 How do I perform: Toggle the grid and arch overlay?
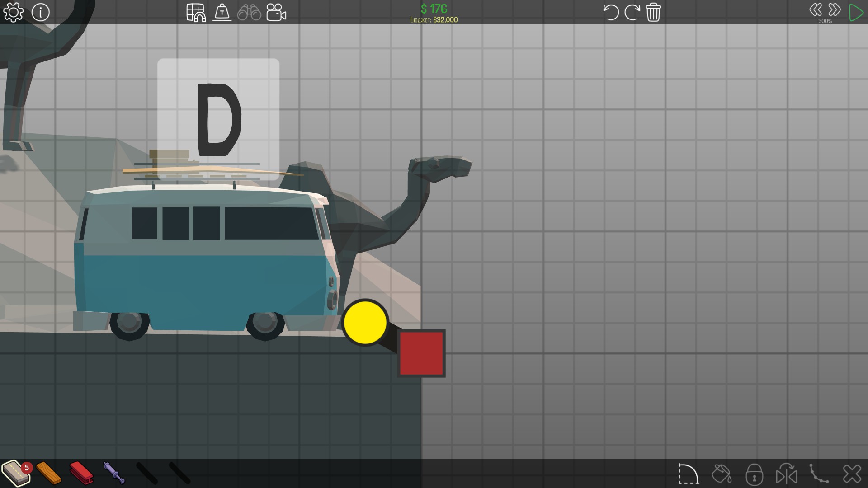coord(196,12)
